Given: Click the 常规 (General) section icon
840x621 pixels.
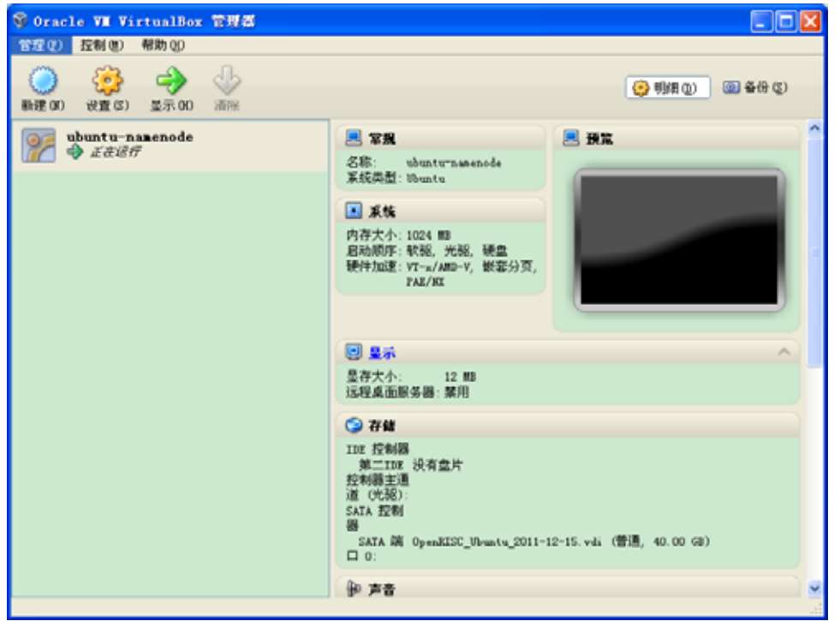Looking at the screenshot, I should click(x=353, y=138).
